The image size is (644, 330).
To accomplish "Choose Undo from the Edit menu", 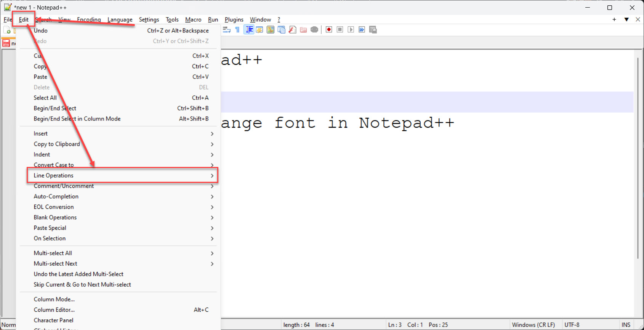I will [119, 30].
